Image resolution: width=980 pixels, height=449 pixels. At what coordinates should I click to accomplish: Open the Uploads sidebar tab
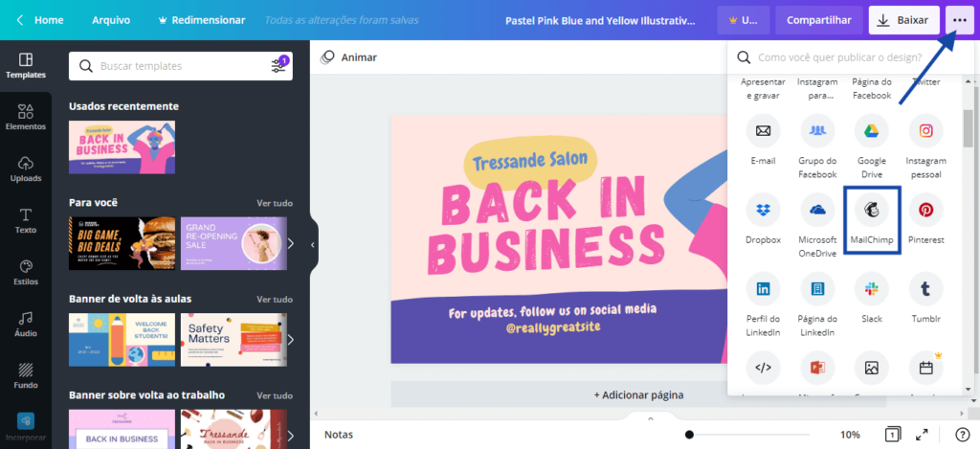pyautogui.click(x=26, y=169)
